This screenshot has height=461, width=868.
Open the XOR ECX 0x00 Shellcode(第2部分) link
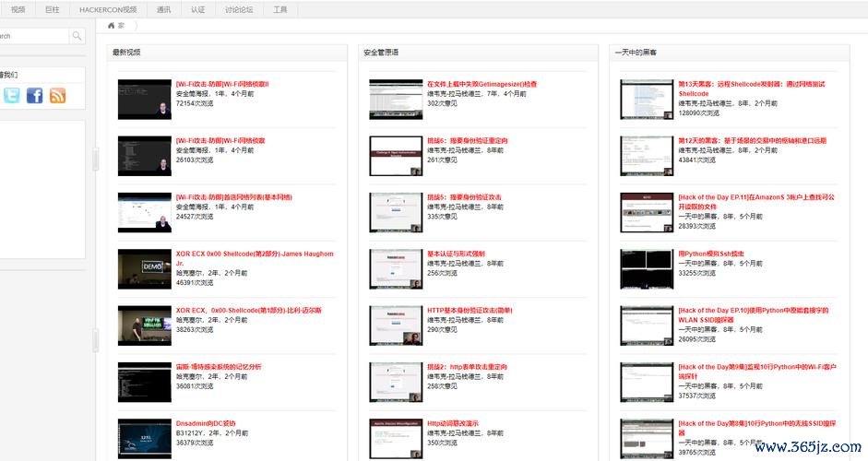pos(255,258)
